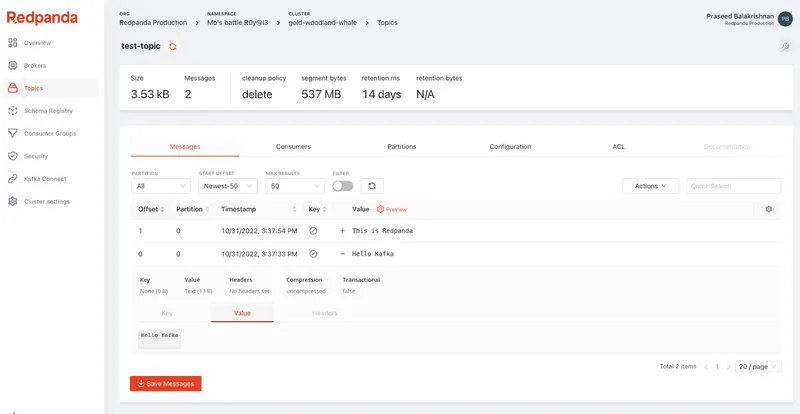Open the Overview sidebar icon
The width and height of the screenshot is (800, 414).
click(13, 43)
